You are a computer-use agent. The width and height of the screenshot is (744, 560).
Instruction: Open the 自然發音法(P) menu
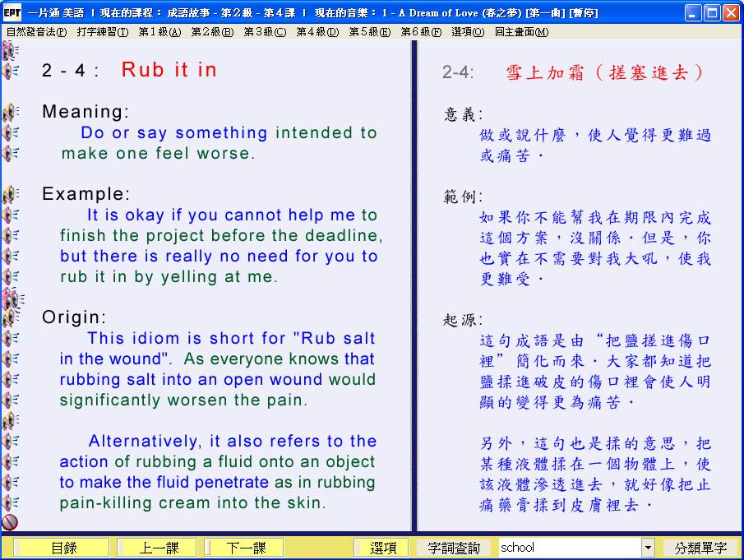click(x=36, y=32)
